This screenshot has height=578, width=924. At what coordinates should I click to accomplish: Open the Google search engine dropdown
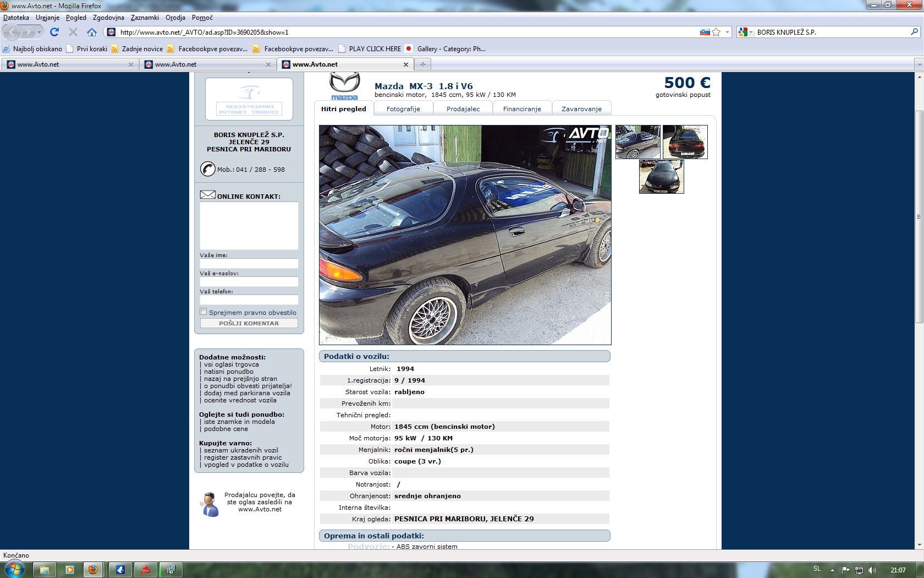pos(745,32)
